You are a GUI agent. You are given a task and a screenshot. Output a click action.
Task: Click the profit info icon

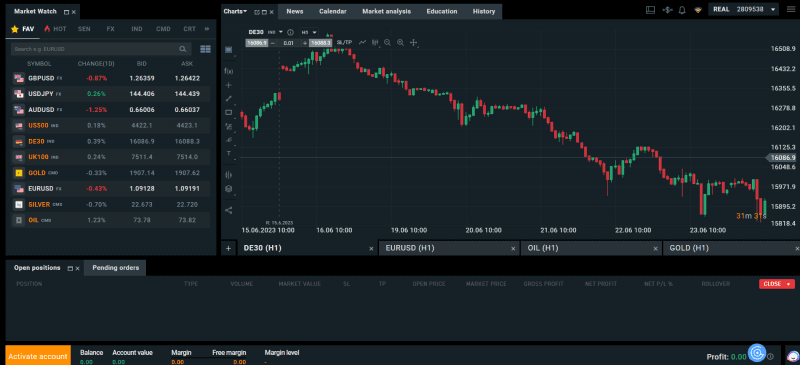pyautogui.click(x=770, y=357)
